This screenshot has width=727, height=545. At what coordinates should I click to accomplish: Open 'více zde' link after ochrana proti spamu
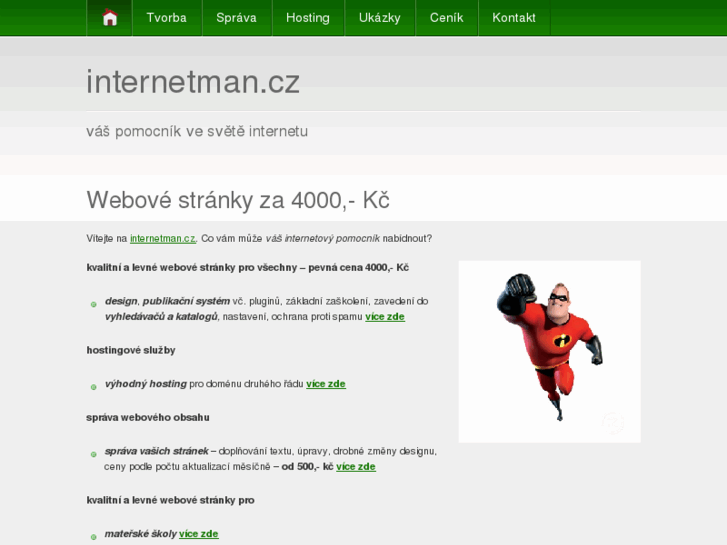click(x=385, y=317)
